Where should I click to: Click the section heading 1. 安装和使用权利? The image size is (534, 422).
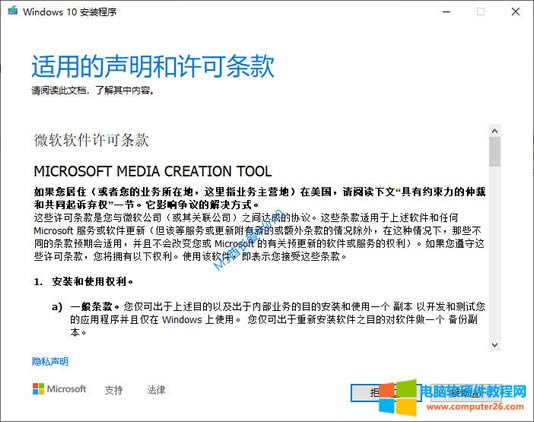coord(83,282)
